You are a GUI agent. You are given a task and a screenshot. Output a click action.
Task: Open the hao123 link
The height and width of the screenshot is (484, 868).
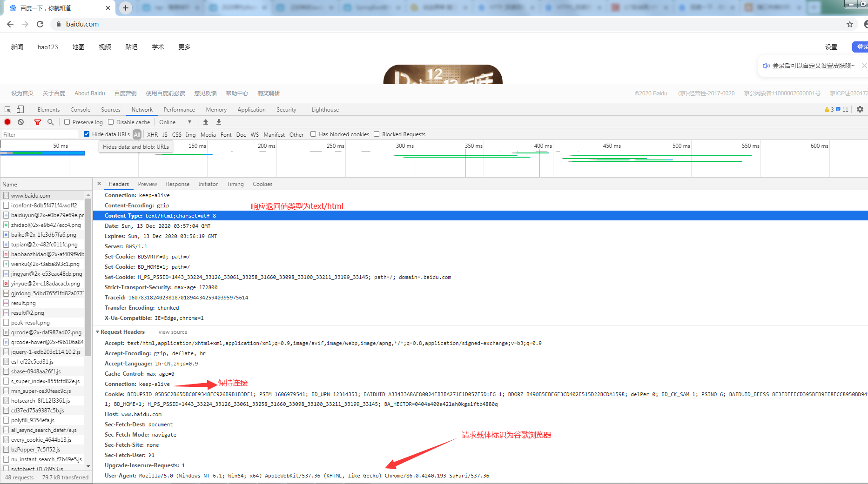48,47
